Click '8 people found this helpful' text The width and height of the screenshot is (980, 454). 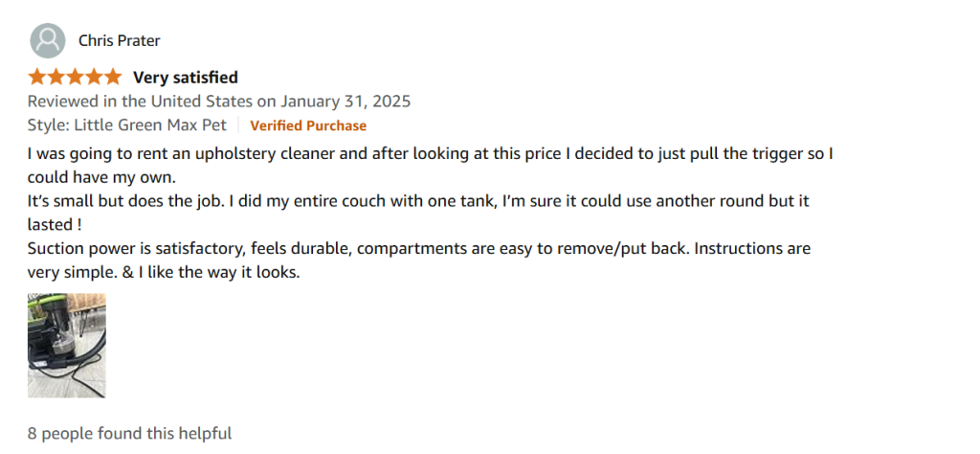129,433
